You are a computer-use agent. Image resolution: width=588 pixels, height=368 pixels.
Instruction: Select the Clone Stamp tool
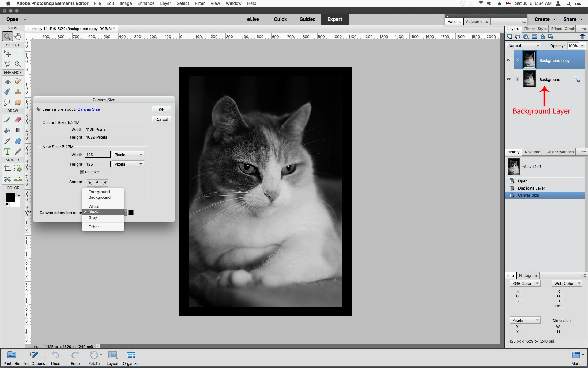[18, 92]
